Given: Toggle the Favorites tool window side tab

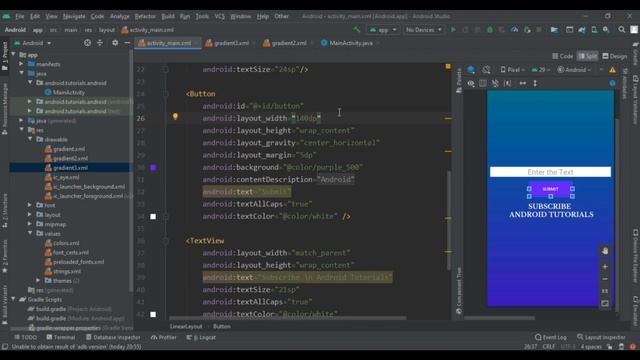Looking at the screenshot, I should 5,256.
